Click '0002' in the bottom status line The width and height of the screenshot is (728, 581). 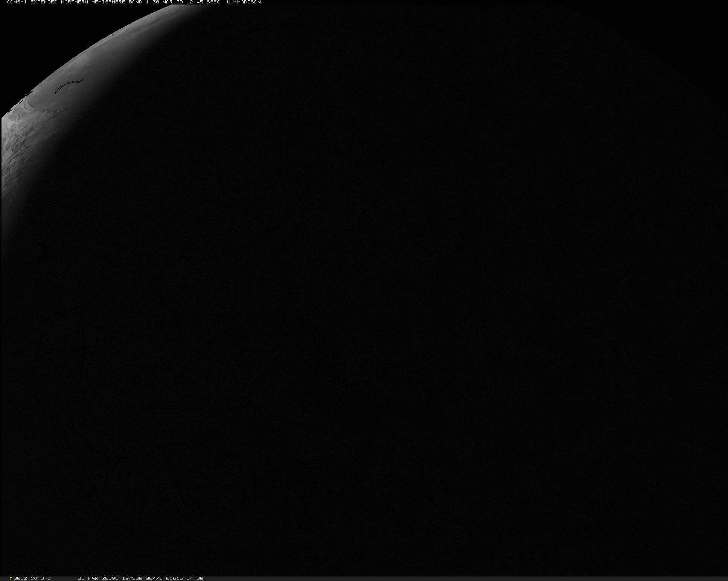coord(20,578)
